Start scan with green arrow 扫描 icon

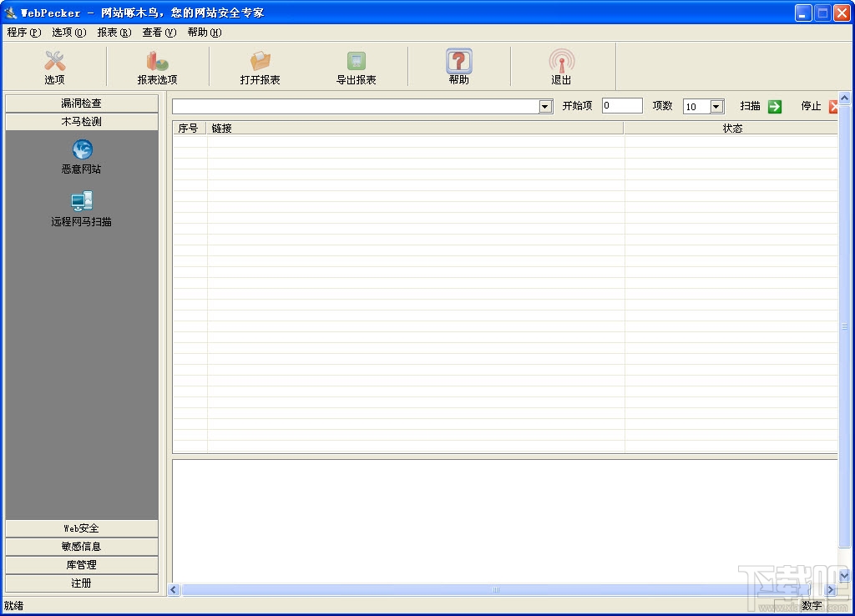click(774, 106)
